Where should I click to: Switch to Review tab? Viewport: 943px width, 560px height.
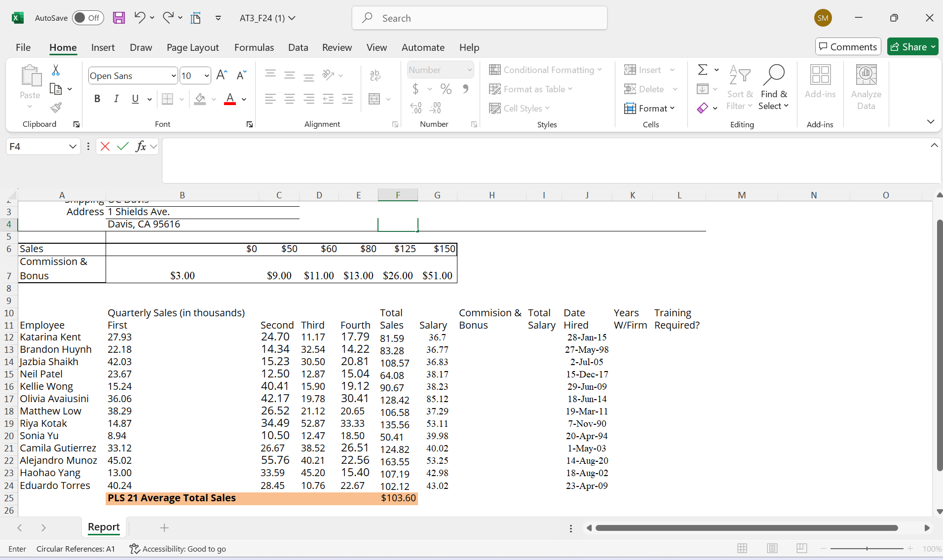(337, 47)
